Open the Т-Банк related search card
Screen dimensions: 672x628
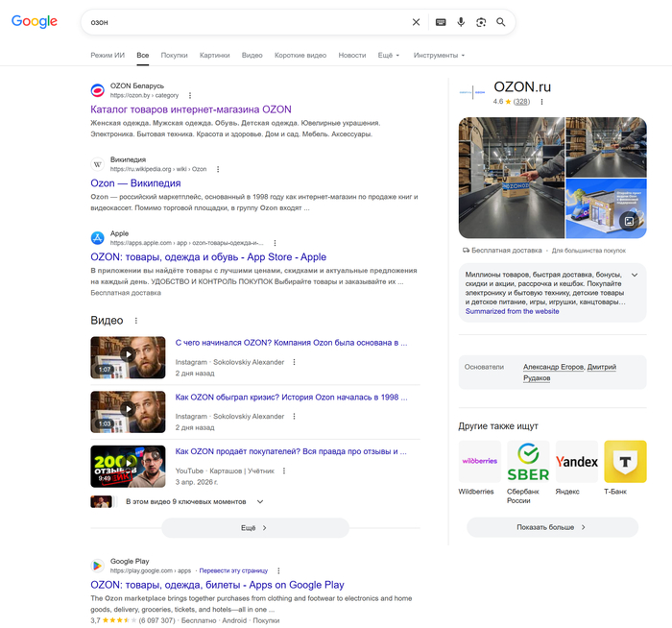[625, 468]
